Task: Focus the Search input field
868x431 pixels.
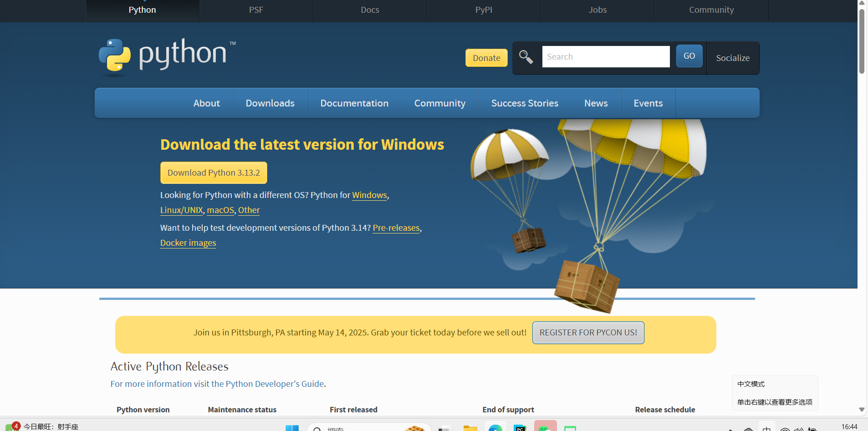Action: pos(606,57)
